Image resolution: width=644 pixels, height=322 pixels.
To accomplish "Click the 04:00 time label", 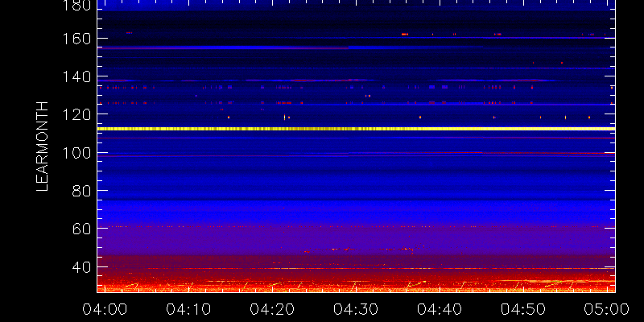I will tap(105, 309).
